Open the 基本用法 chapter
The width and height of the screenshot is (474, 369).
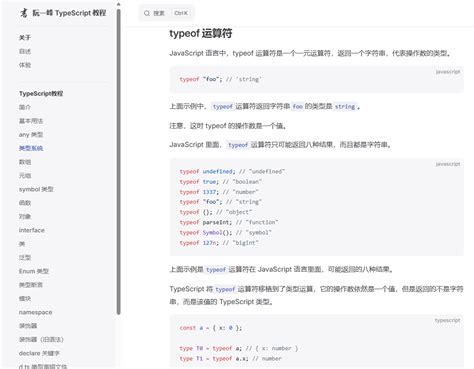pyautogui.click(x=31, y=121)
